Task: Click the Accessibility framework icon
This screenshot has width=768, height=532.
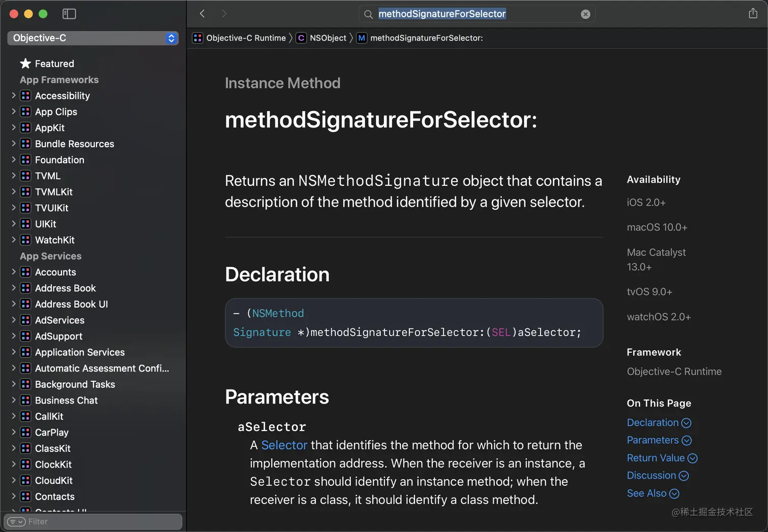Action: 25,95
